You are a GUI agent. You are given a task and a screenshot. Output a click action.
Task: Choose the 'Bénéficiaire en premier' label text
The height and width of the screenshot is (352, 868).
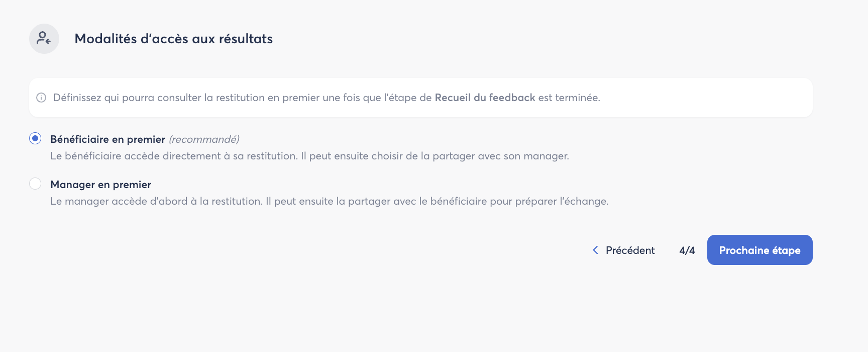point(107,139)
